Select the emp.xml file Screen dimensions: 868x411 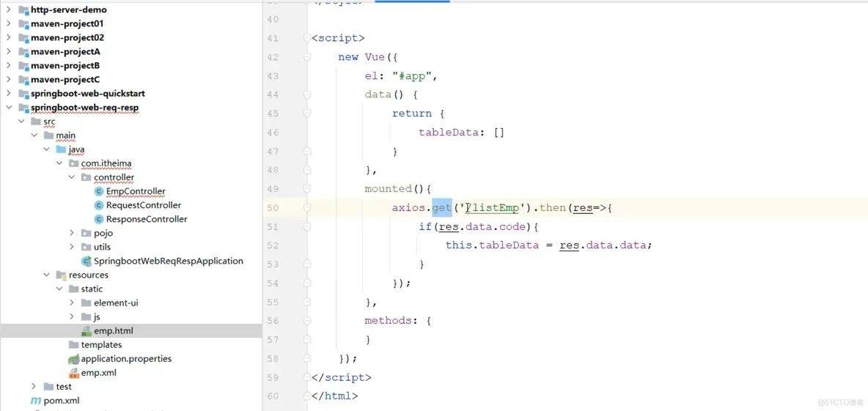point(98,373)
